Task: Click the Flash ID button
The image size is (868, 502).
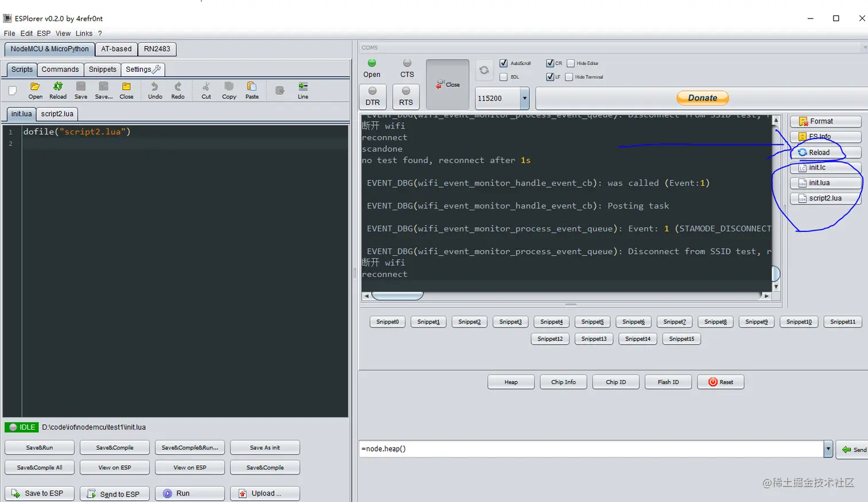Action: pyautogui.click(x=668, y=382)
